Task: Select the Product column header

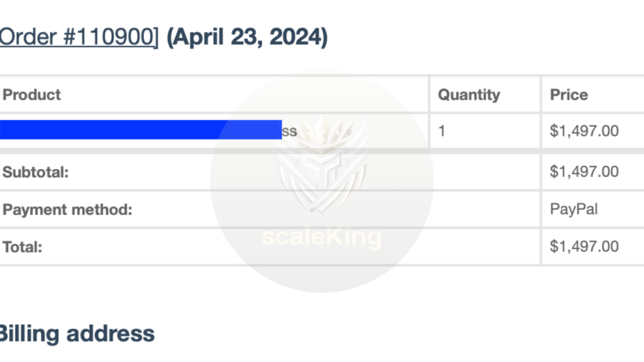Action: point(31,95)
